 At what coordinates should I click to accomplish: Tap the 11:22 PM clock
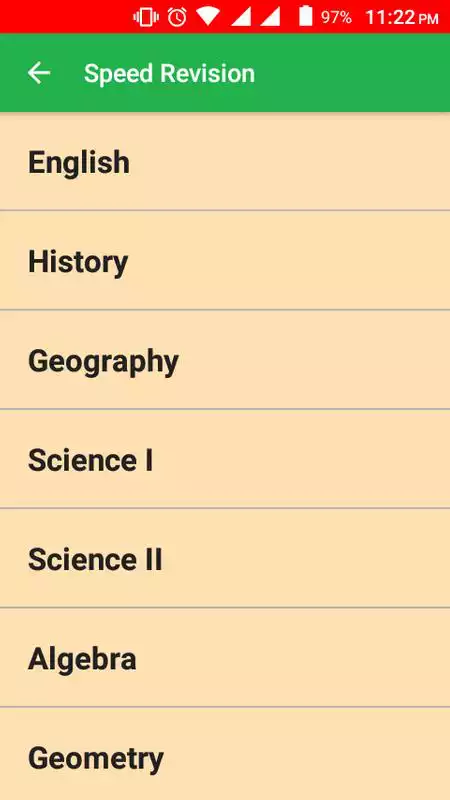tap(402, 18)
